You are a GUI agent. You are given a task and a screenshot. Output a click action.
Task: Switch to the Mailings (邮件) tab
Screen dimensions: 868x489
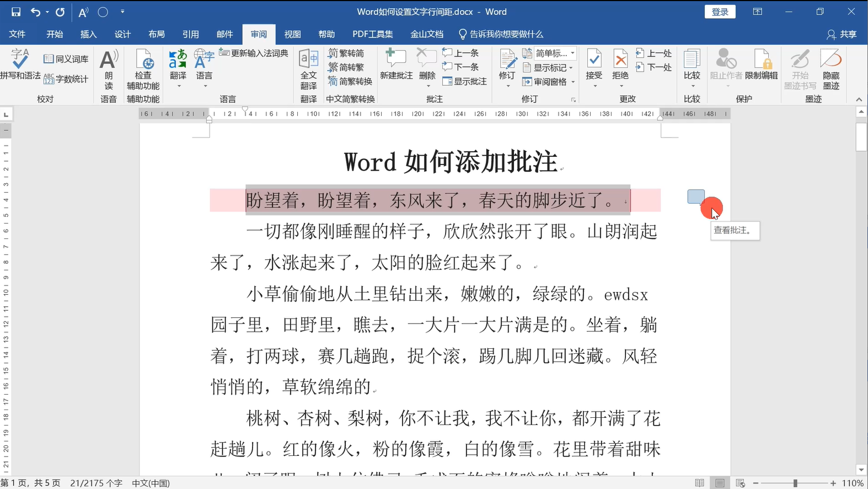point(224,34)
